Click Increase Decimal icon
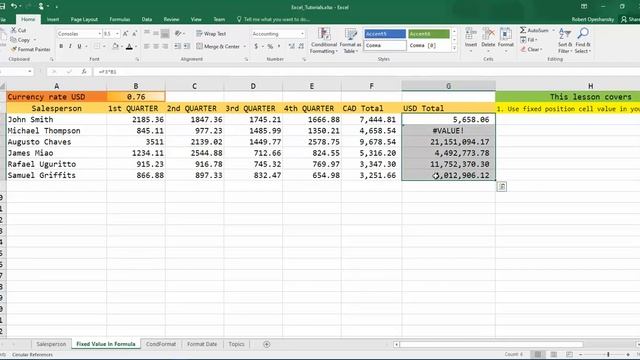 [x=291, y=46]
